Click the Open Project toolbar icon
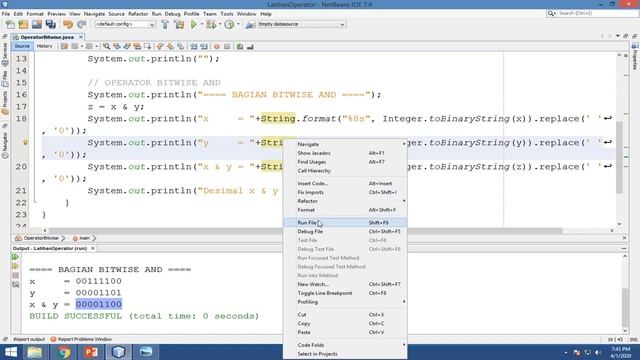This screenshot has width=640, height=360. point(37,24)
